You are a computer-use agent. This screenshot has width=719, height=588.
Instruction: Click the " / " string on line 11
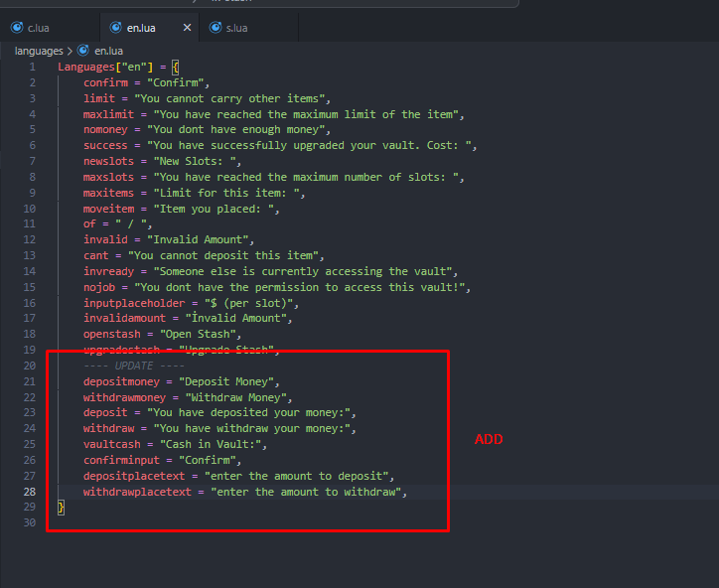pos(131,224)
